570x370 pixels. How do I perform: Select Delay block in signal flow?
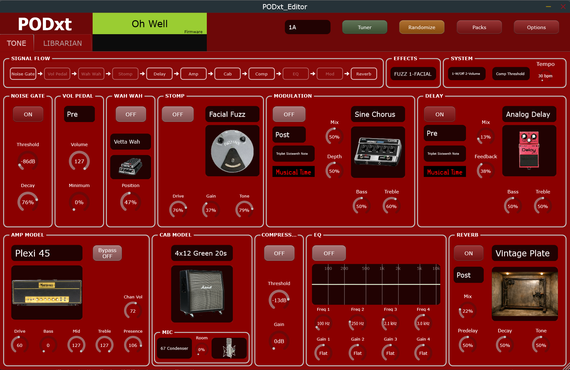click(x=159, y=74)
